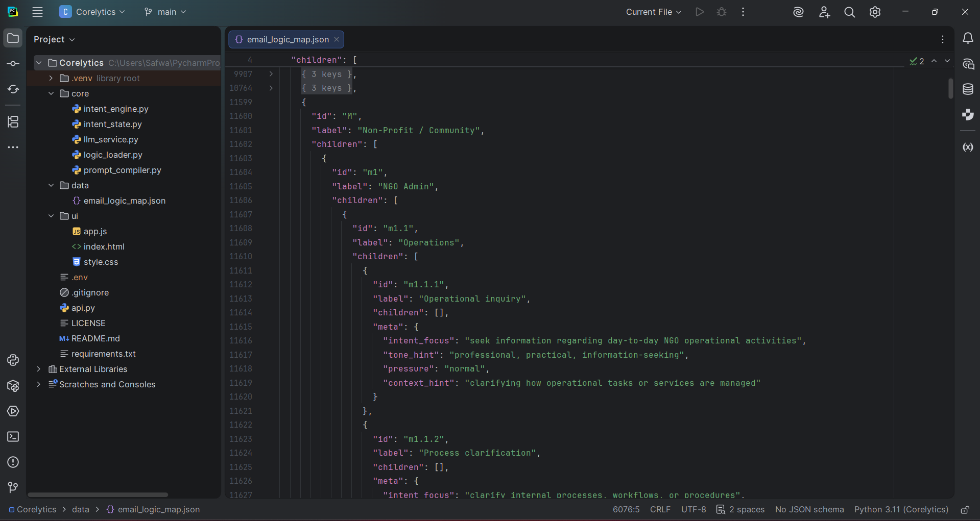Click the CRLF line separator in status bar
Viewport: 980px width, 521px height.
(660, 510)
